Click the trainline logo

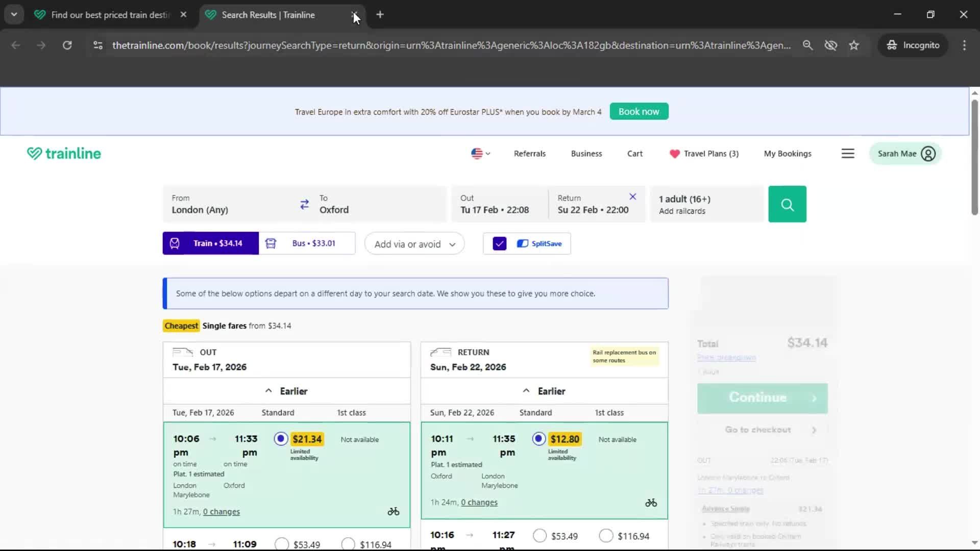[64, 154]
